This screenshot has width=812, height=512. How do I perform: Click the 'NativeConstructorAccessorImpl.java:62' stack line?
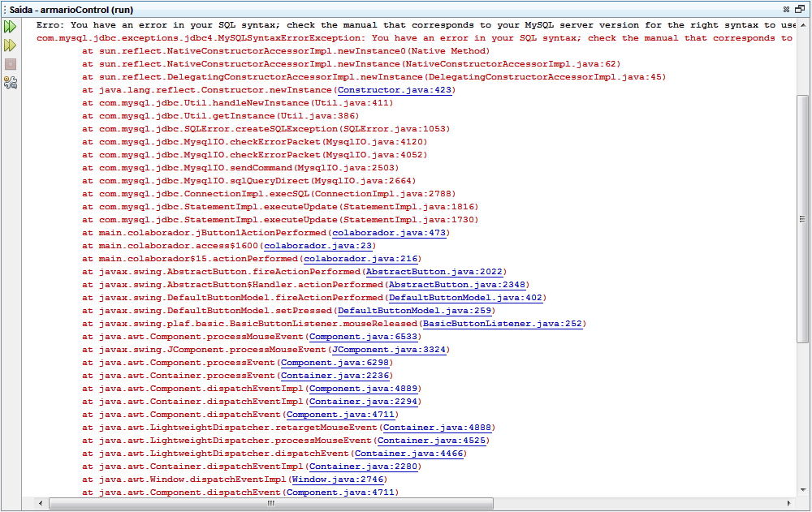click(x=351, y=64)
